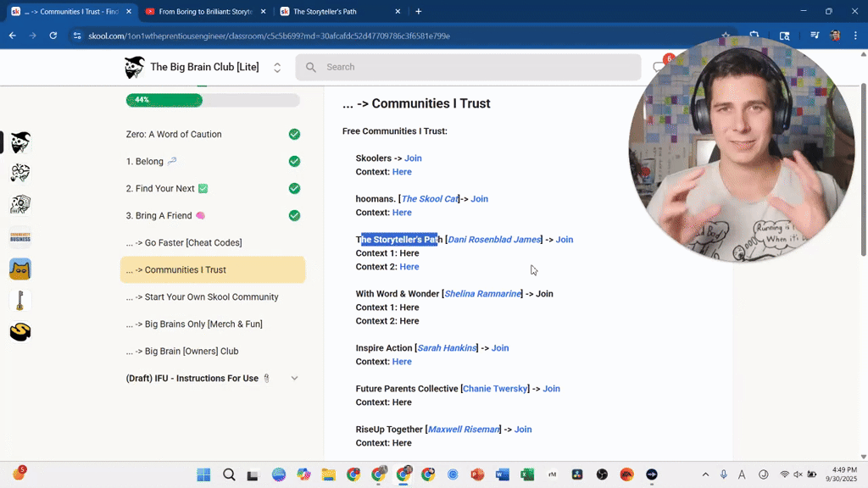Reload the page
This screenshot has height=488, width=868.
[x=53, y=36]
